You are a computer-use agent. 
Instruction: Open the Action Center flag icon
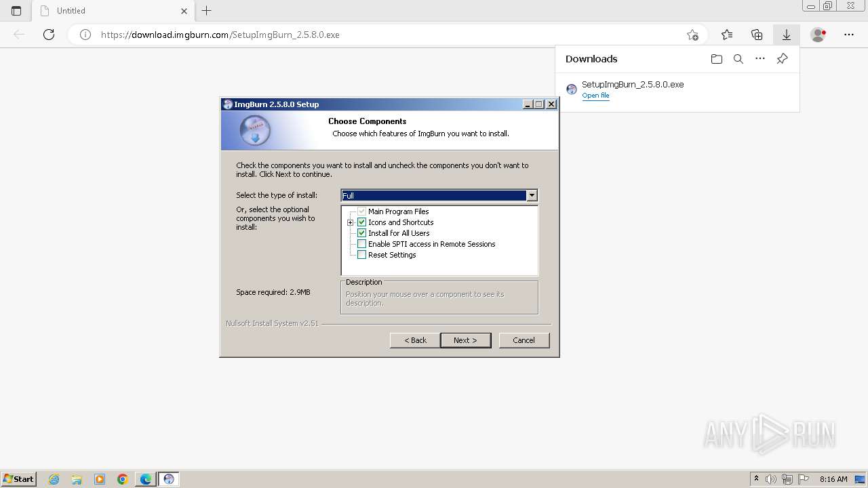[x=804, y=479]
